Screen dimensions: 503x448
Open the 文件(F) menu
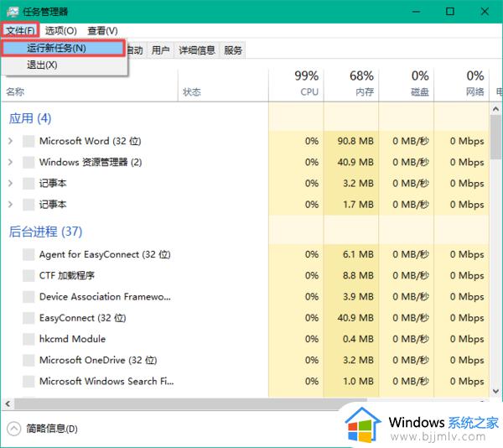(x=20, y=30)
